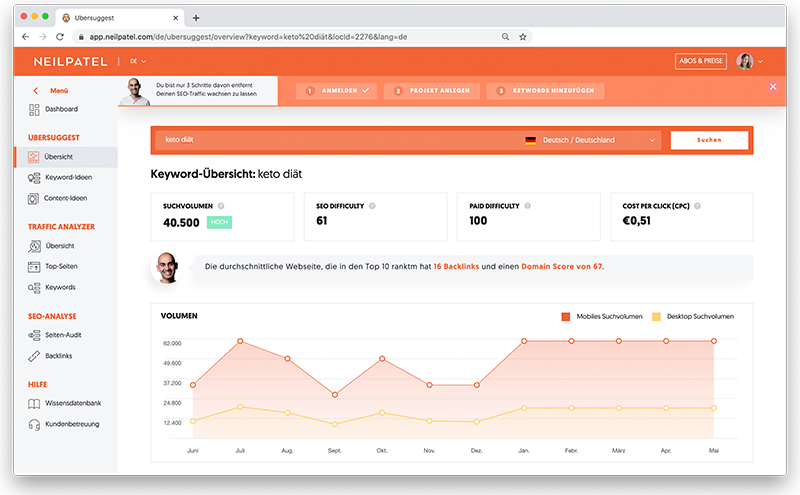Click the Suchen search button
The width and height of the screenshot is (800, 495).
(x=709, y=140)
